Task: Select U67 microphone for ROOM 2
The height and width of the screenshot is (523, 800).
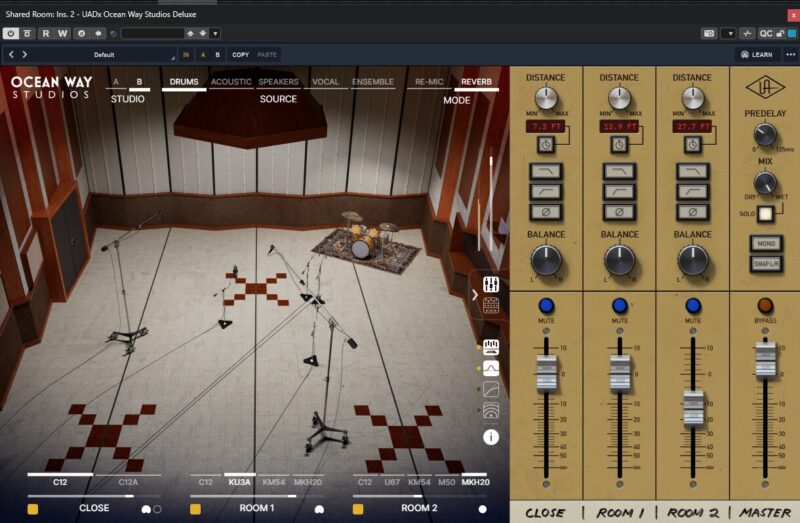Action: click(x=392, y=482)
